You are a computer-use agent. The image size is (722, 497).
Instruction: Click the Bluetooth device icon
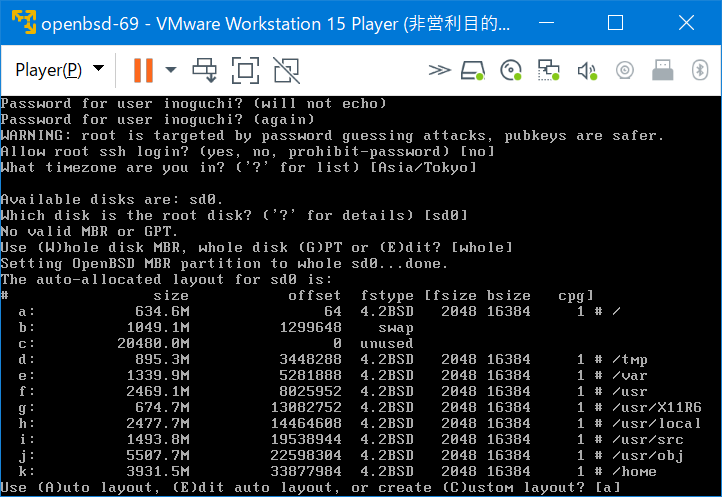click(x=700, y=70)
